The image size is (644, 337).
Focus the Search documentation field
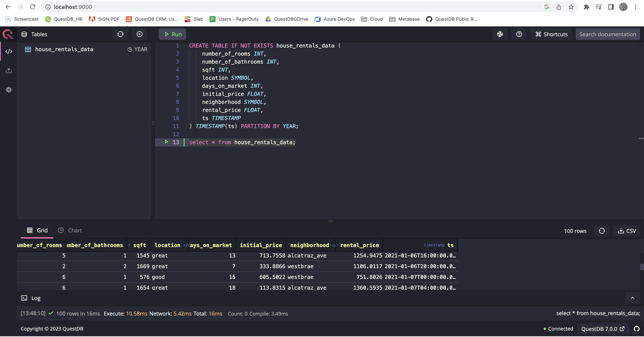click(x=608, y=34)
